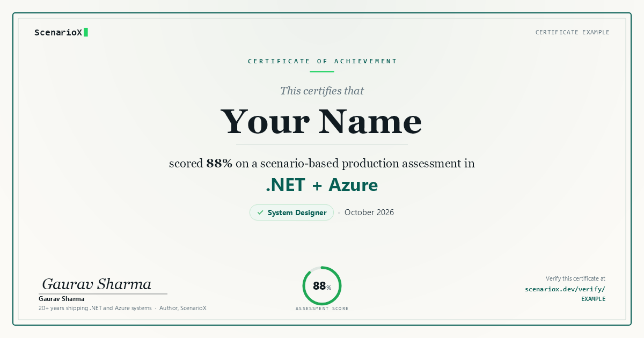Click the circular 88% score ring
Image resolution: width=644 pixels, height=338 pixels.
(322, 286)
